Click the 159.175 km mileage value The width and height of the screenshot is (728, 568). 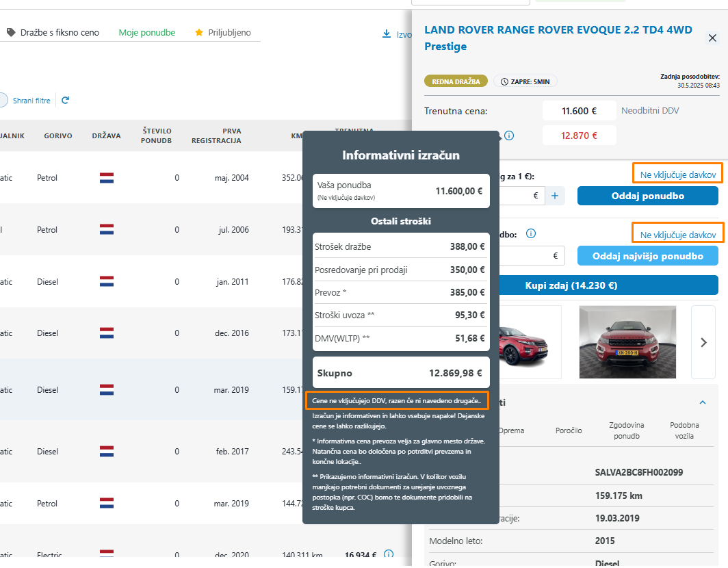619,495
